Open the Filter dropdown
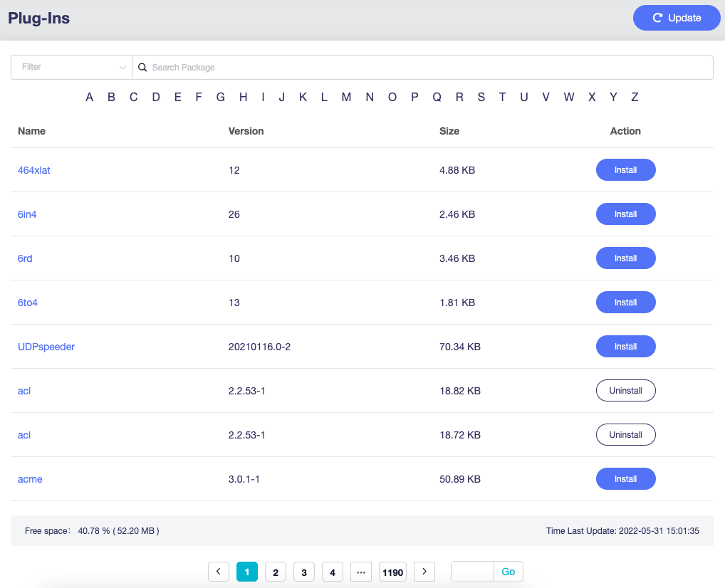Viewport: 725px width, 588px height. click(x=72, y=67)
